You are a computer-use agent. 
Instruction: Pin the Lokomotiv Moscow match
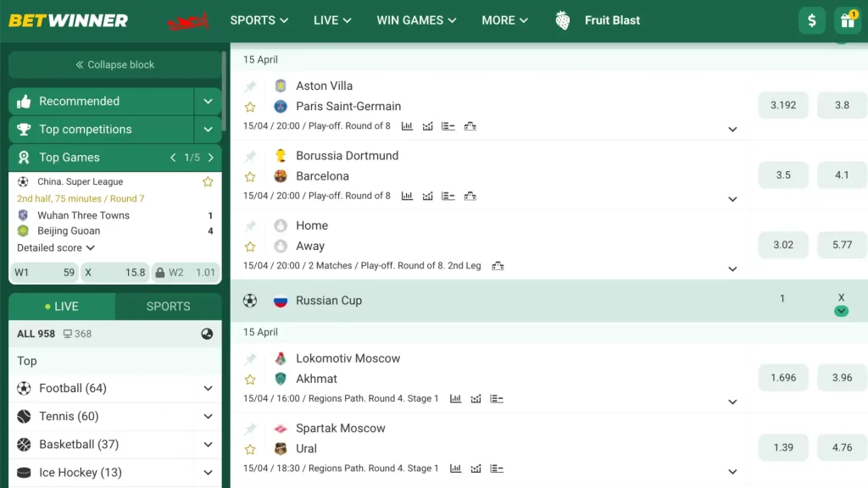(x=250, y=358)
